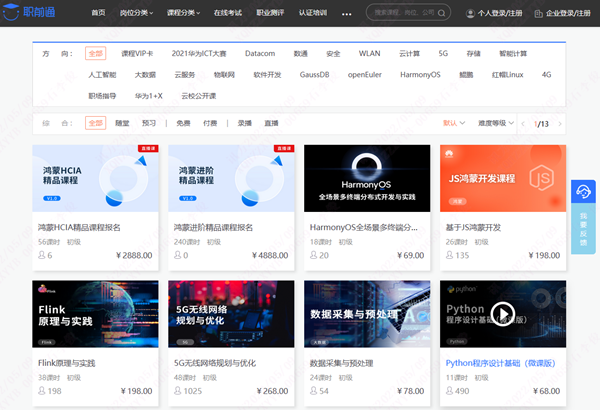Filter direction by 华为1+X
The width and height of the screenshot is (600, 410).
click(148, 96)
